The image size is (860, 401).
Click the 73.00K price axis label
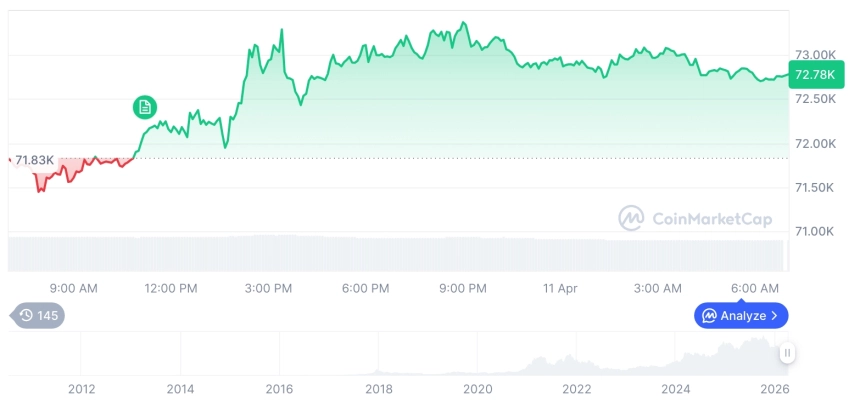814,54
